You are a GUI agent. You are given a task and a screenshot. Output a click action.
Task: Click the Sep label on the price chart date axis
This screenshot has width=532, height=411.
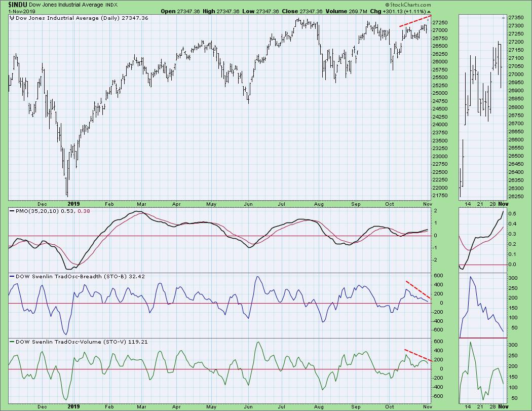tap(356, 204)
